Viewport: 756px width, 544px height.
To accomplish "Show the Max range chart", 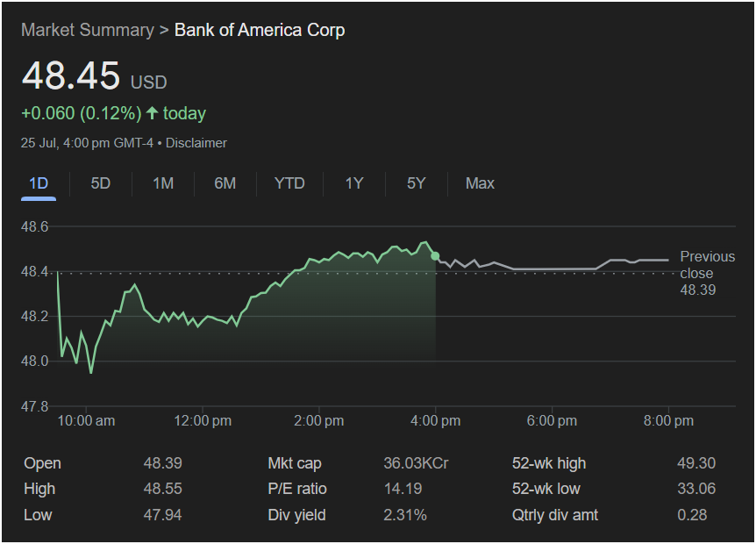I will 480,183.
